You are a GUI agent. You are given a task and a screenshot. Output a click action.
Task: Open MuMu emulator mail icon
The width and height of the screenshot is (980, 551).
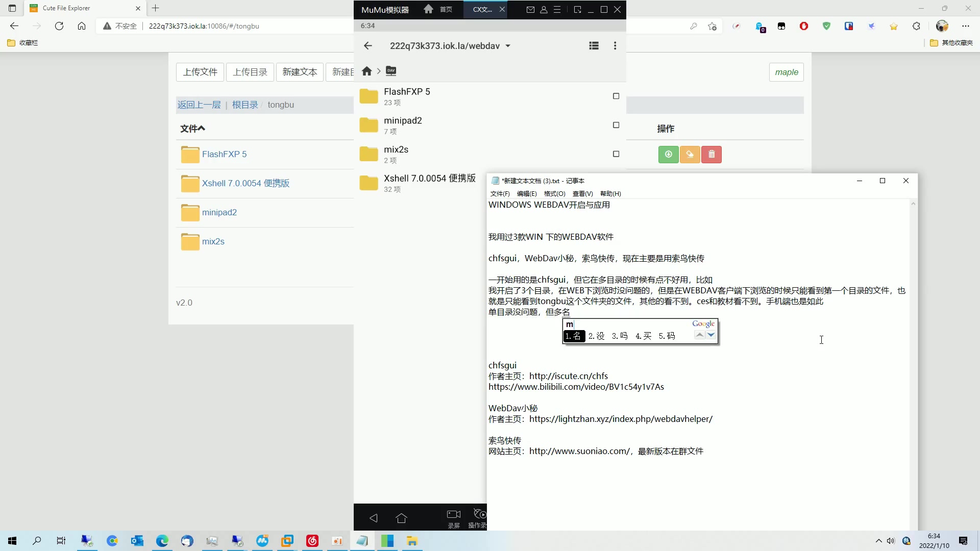click(x=530, y=9)
